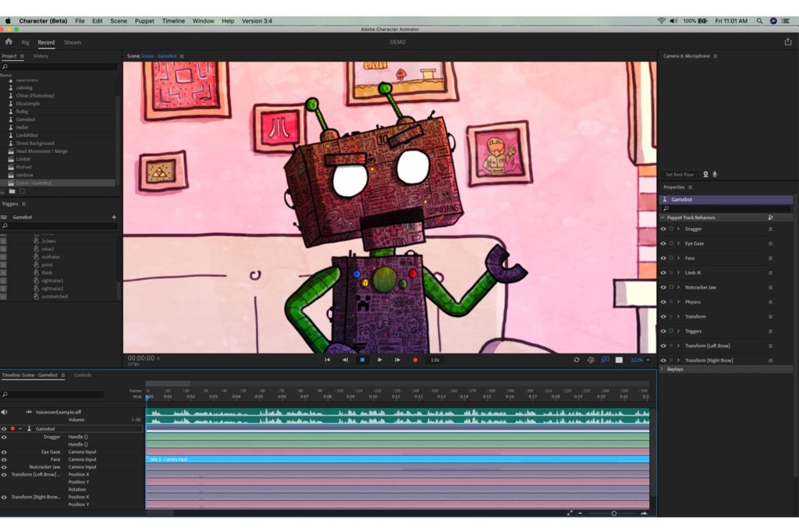Screen dimensions: 799x532
Task: Click the 1.0x playback speed button
Action: click(435, 360)
